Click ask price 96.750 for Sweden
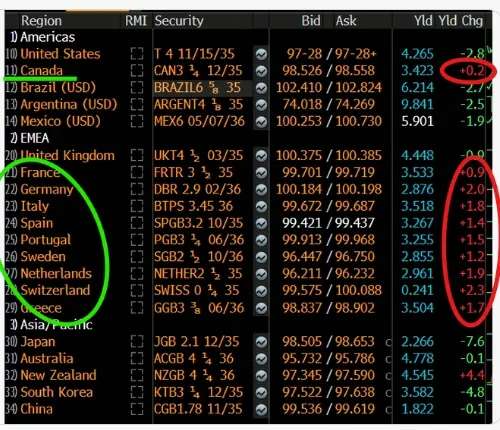Image resolution: width=500 pixels, height=430 pixels. (355, 257)
